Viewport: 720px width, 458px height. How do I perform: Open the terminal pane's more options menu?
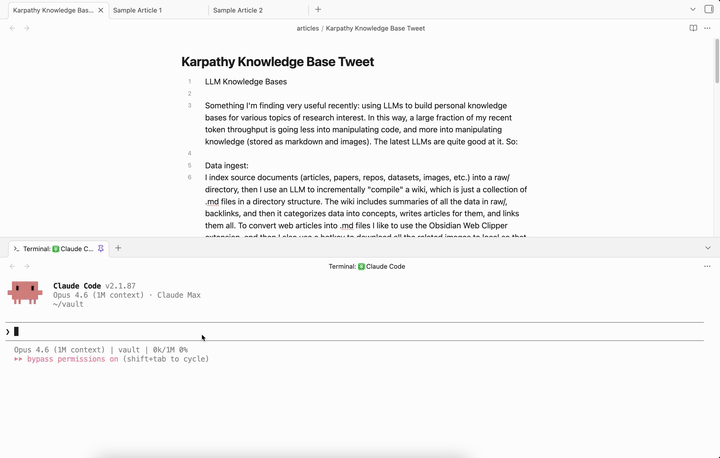pyautogui.click(x=708, y=266)
